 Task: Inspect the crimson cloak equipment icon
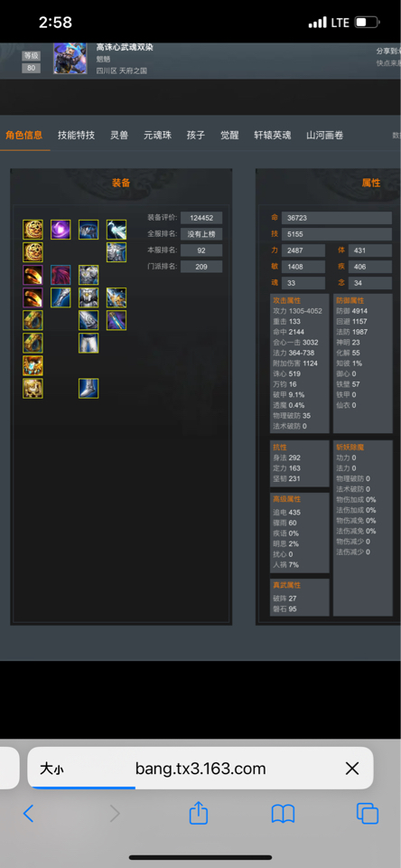61,275
